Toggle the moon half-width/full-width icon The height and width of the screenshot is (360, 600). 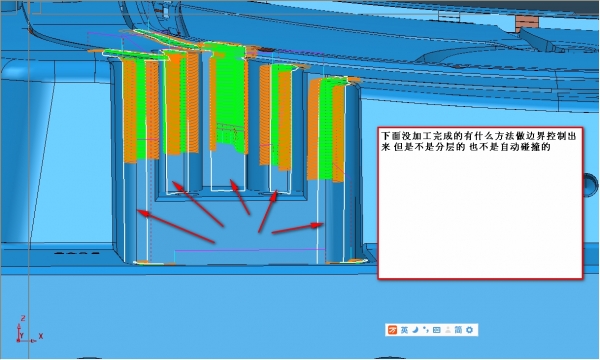pyautogui.click(x=415, y=330)
